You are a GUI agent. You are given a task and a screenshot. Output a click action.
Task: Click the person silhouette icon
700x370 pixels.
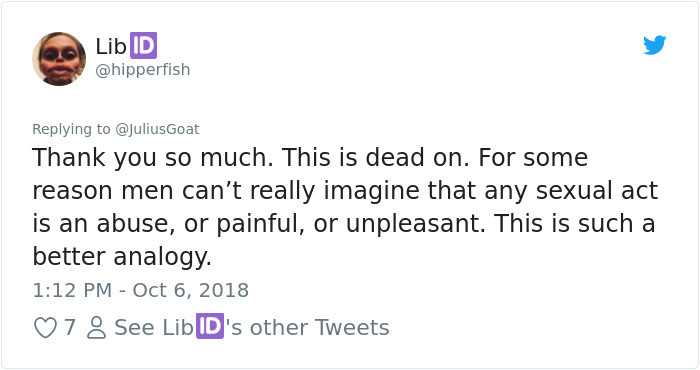tap(96, 328)
